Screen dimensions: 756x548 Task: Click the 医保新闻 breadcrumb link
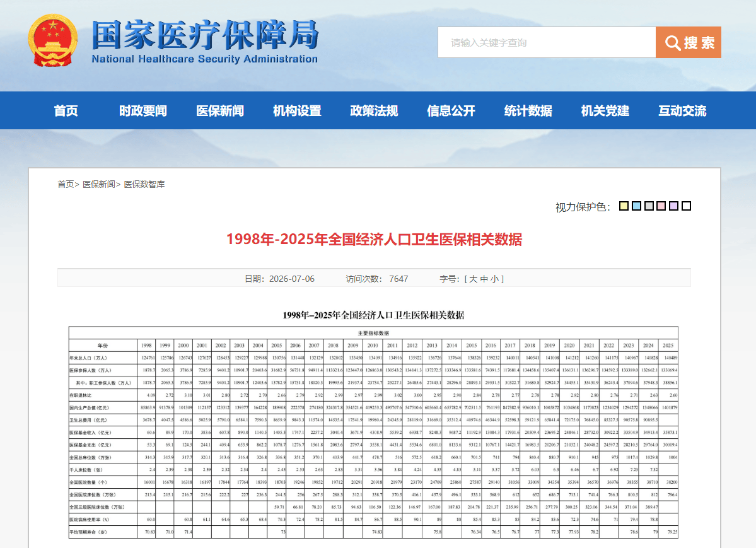pyautogui.click(x=99, y=184)
